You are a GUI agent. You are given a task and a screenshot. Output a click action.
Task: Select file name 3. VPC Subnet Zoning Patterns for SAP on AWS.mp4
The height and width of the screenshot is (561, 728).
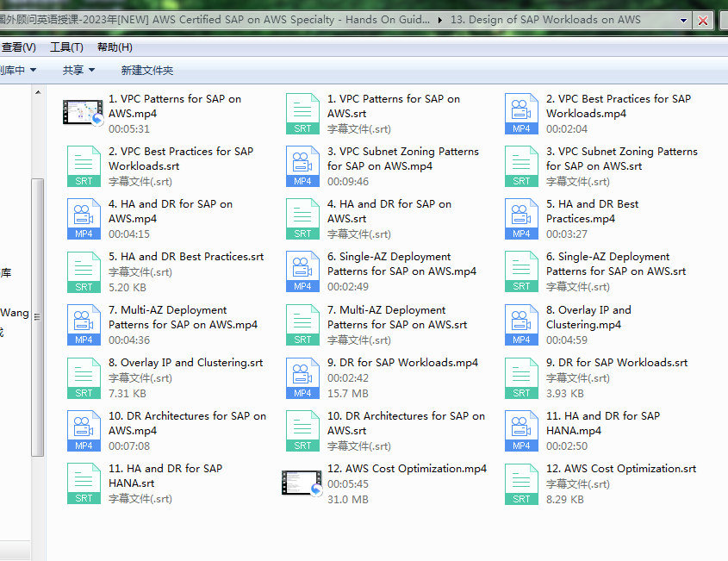coord(403,159)
